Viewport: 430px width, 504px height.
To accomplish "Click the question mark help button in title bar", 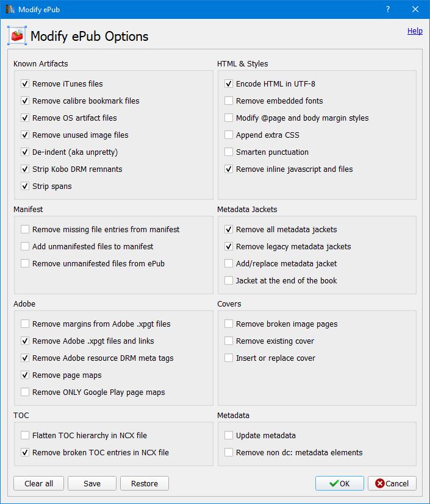I will [x=388, y=9].
